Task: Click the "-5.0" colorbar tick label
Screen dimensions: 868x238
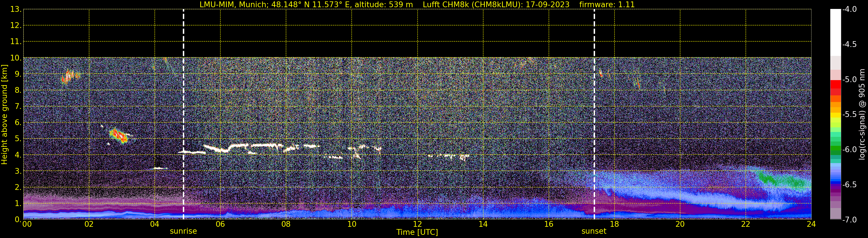Action: click(x=850, y=79)
